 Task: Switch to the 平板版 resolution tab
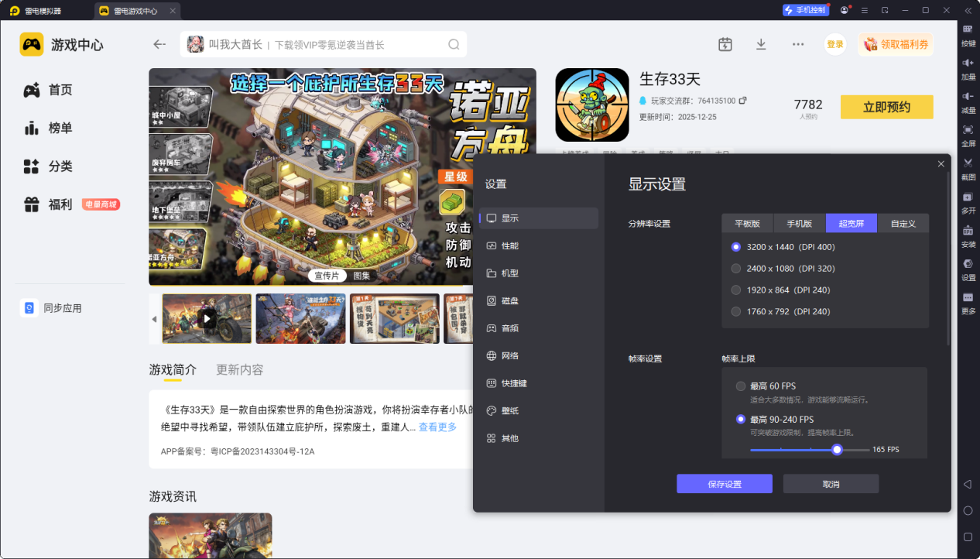coord(748,223)
